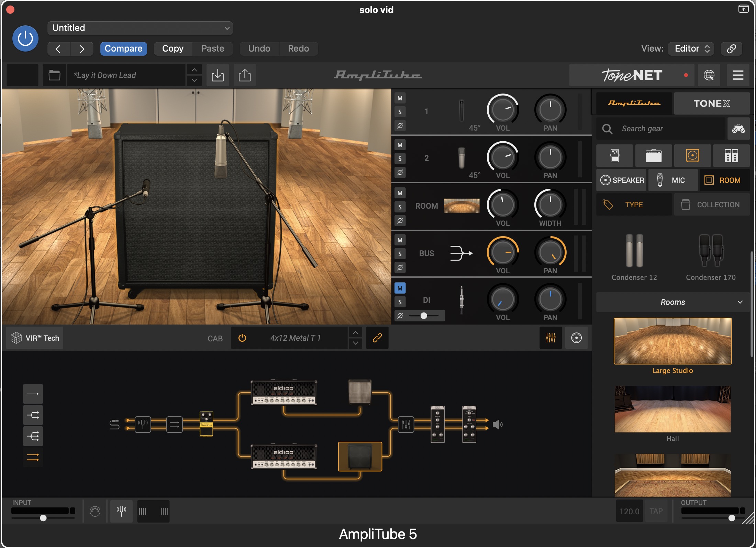Open the preset folder browser icon
The height and width of the screenshot is (548, 756).
tap(54, 75)
